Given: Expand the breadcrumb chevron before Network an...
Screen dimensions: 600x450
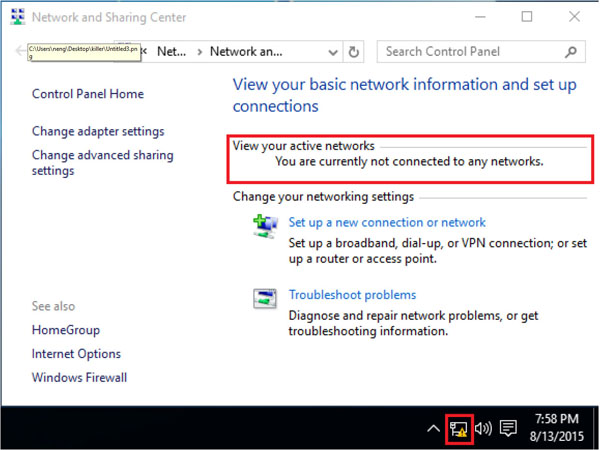Looking at the screenshot, I should point(200,52).
